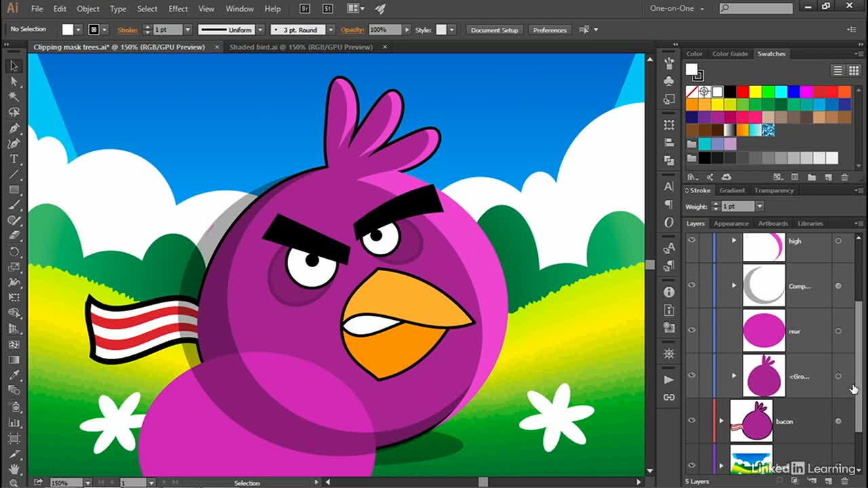Open the Info panel from the dock
Image resolution: width=868 pixels, height=488 pixels.
(669, 292)
